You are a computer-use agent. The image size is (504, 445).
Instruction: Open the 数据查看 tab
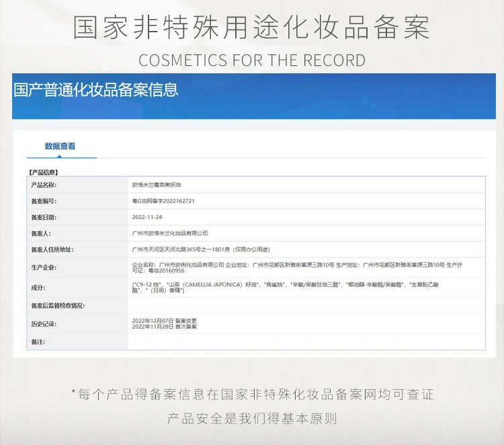coord(60,146)
